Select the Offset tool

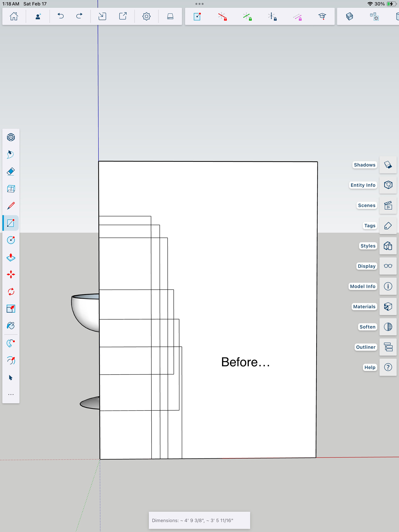coord(11,360)
